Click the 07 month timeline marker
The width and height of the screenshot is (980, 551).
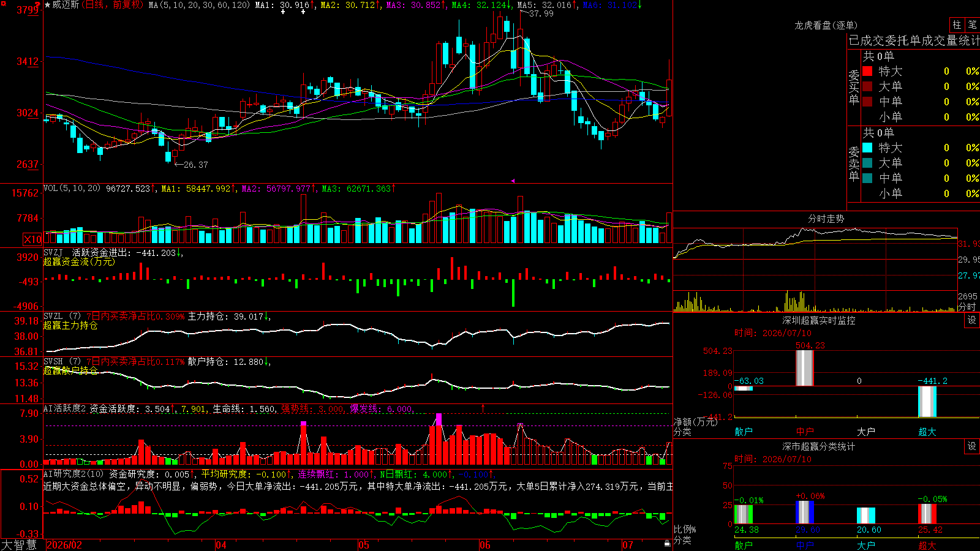click(628, 545)
